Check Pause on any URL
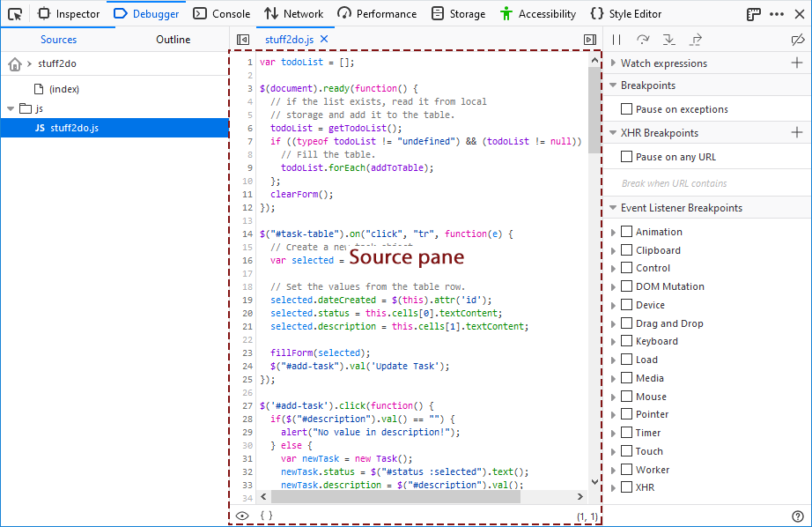Screen dimensions: 812x527 pos(628,157)
